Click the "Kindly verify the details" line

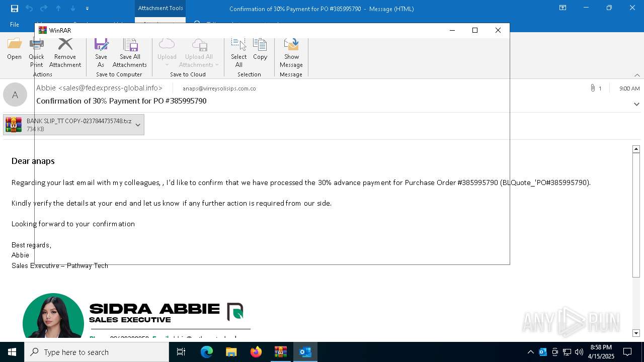click(172, 203)
